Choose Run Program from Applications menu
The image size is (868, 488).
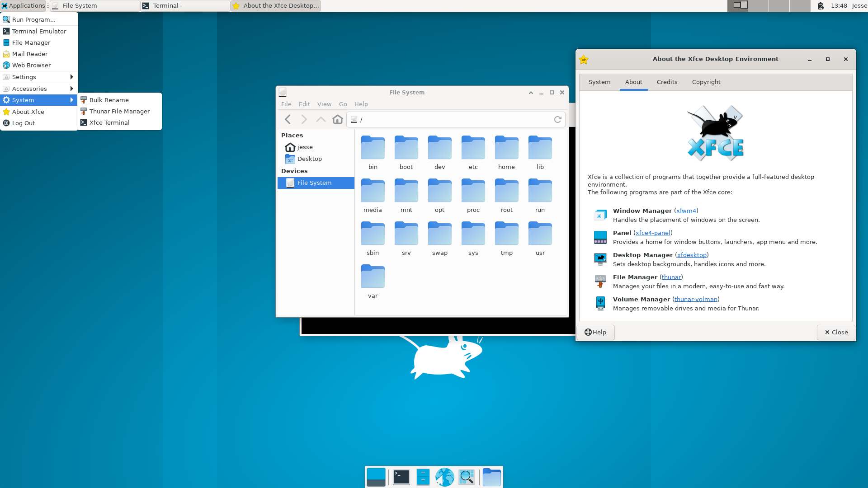pyautogui.click(x=39, y=19)
